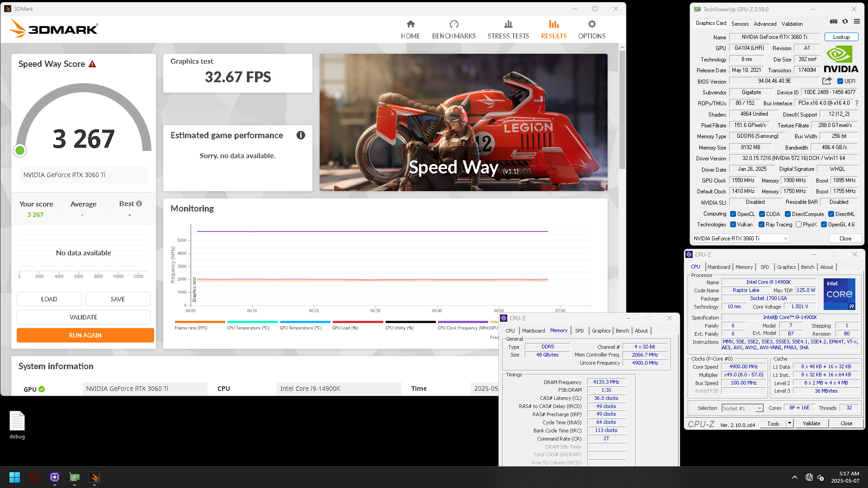Viewport: 868px width, 488px height.
Task: Click Bus Interface question mark in GPU-Z
Action: click(857, 103)
